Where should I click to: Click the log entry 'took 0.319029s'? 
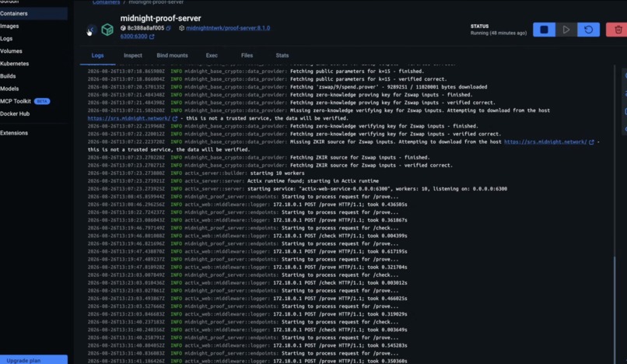(x=247, y=314)
